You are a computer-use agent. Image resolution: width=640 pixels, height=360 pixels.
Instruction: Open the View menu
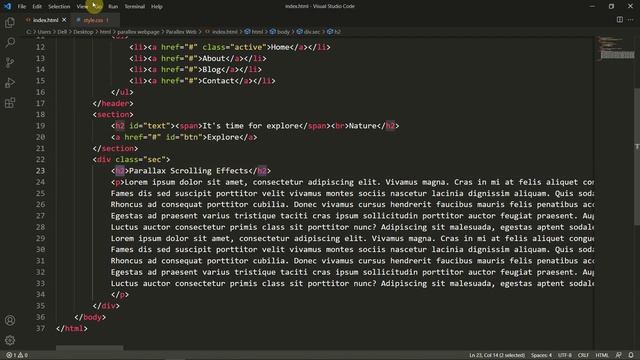click(x=82, y=7)
